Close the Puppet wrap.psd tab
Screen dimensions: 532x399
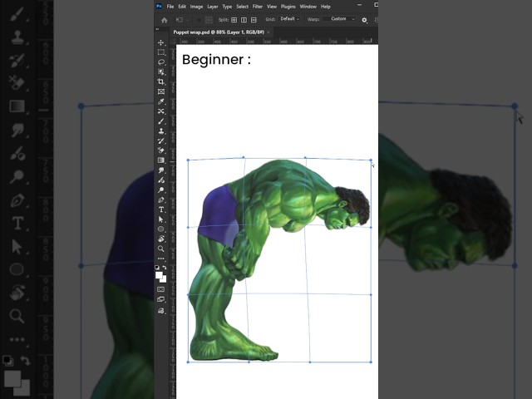[x=268, y=32]
